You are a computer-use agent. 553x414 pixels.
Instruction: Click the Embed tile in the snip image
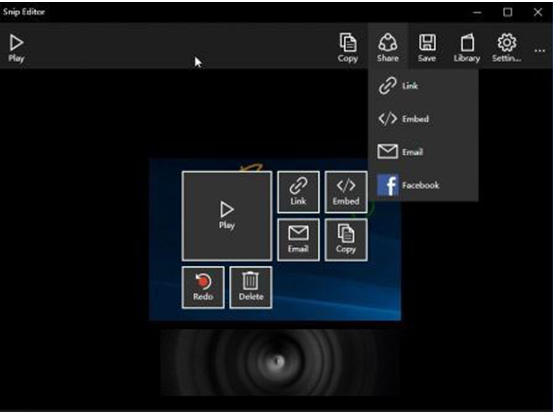346,192
